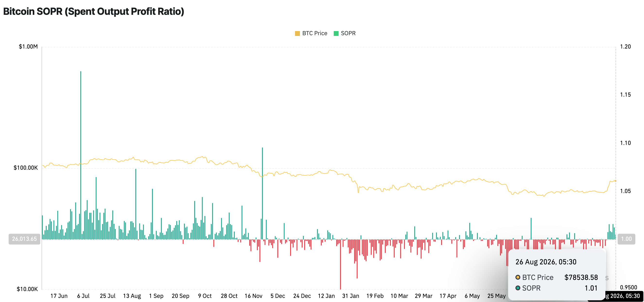Click the 1.01 SOPR value in the tooltip

point(591,288)
